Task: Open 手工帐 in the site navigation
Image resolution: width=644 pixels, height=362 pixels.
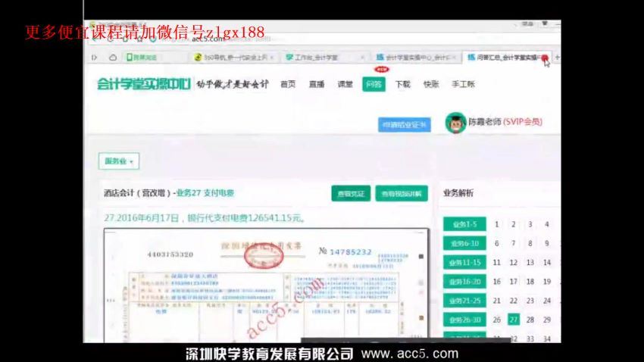Action: coord(463,84)
